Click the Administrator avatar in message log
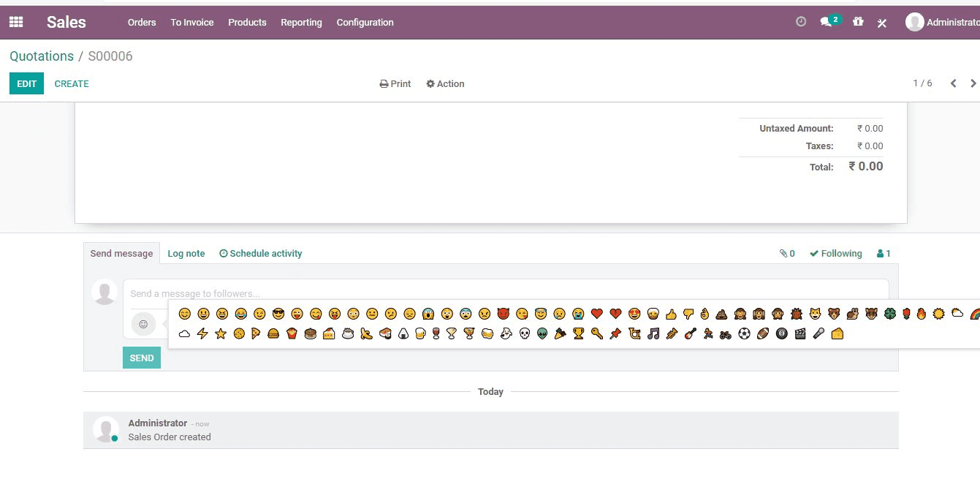Screen dimensions: 980x479 (x=106, y=429)
